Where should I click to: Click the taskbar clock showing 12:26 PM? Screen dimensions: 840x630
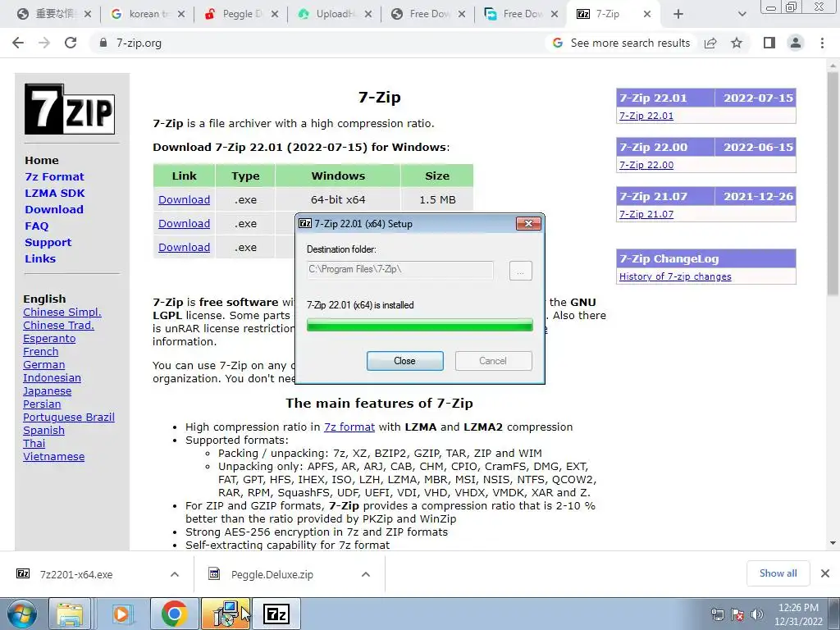(x=798, y=614)
